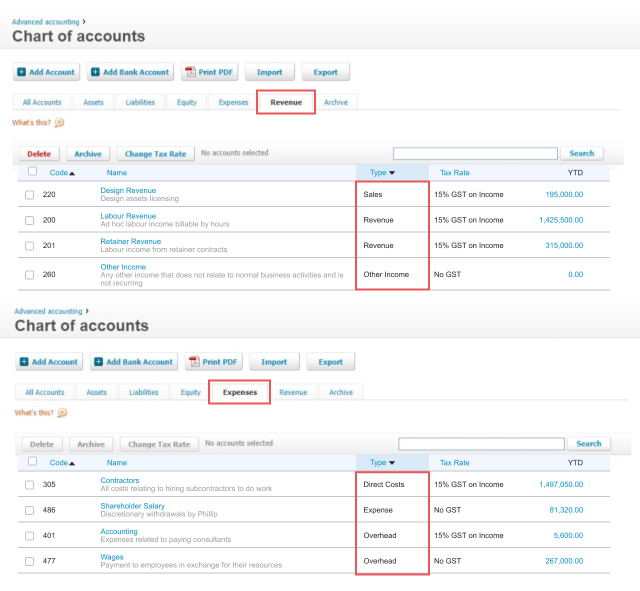
Task: Click the plus icon on upper Add Bank Account
Action: pyautogui.click(x=95, y=72)
